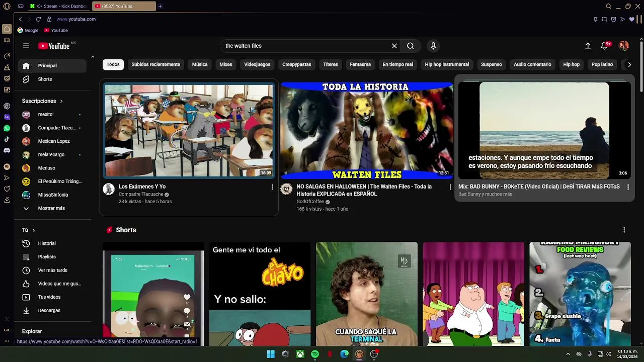The image size is (644, 362).
Task: Open Shorts shelf options menu
Action: [624, 230]
